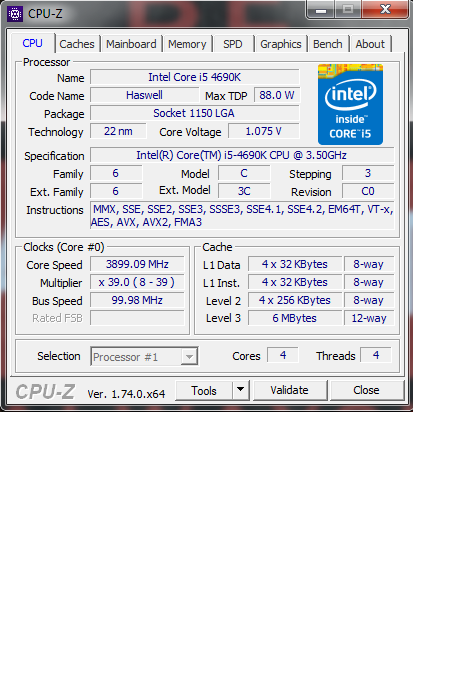Viewport: 474px width, 674px height.
Task: Click the Instructions list field
Action: (242, 216)
